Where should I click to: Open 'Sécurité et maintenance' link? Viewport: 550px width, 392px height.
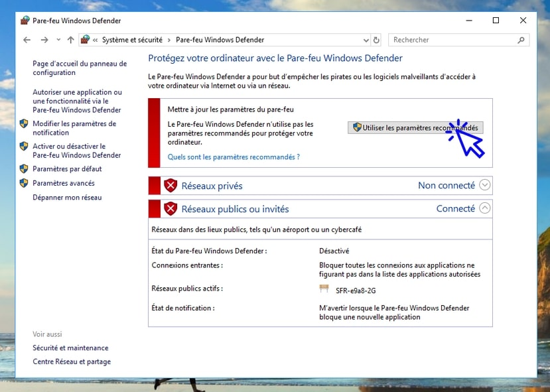coord(70,348)
